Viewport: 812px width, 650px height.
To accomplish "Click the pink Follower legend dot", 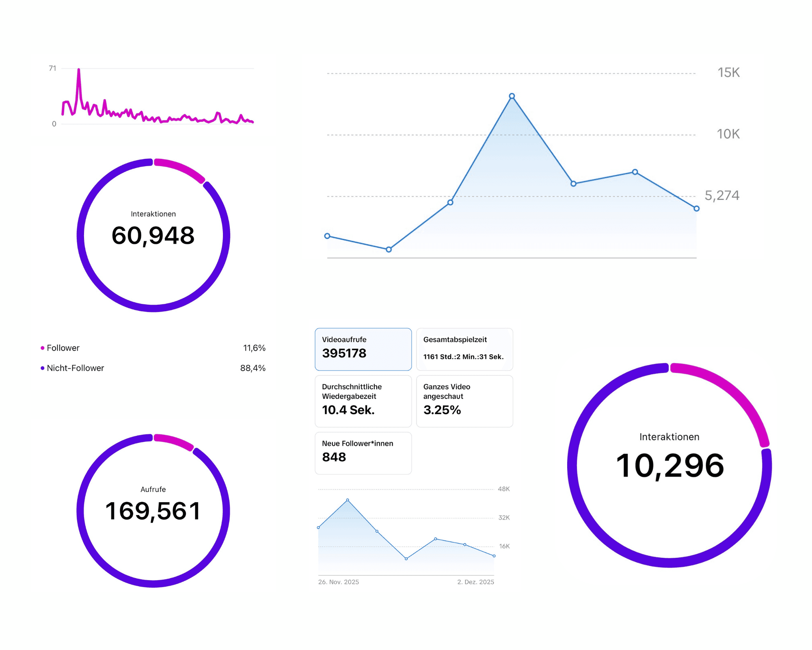I will [x=42, y=348].
